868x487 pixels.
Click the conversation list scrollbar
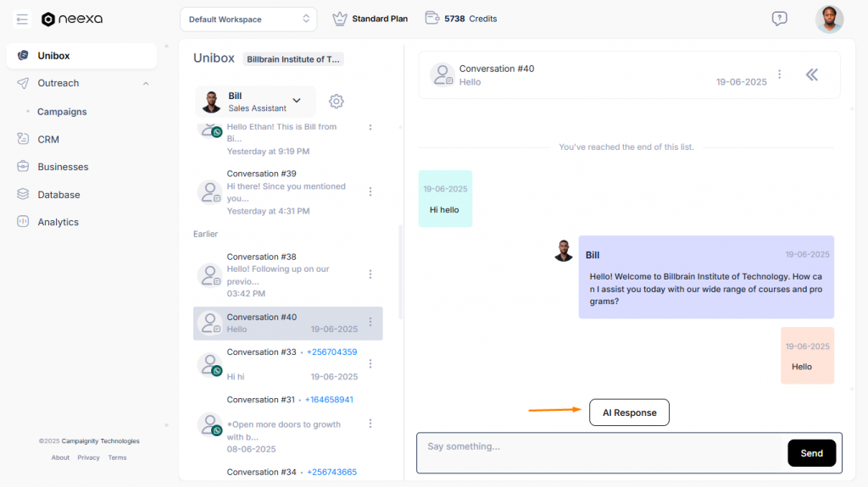(400, 271)
